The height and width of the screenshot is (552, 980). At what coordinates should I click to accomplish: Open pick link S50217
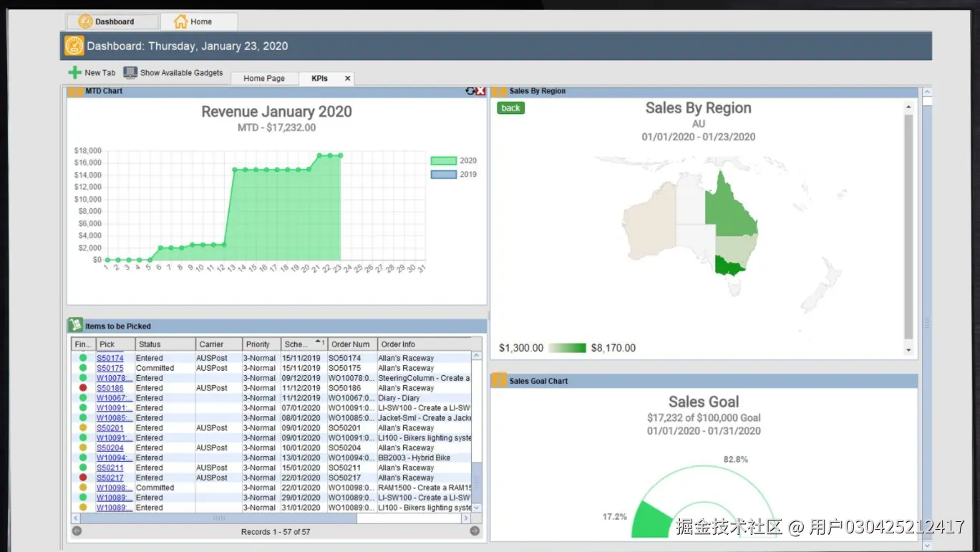pyautogui.click(x=110, y=478)
